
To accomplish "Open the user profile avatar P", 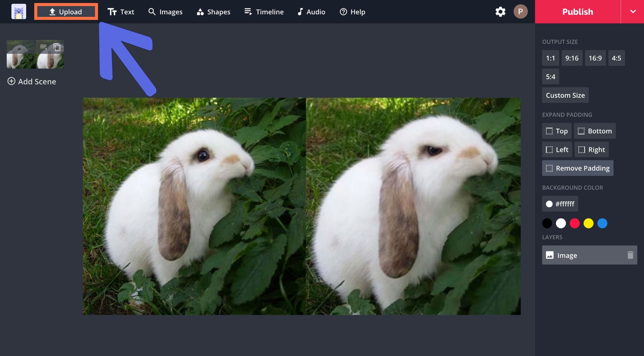I will (x=520, y=12).
